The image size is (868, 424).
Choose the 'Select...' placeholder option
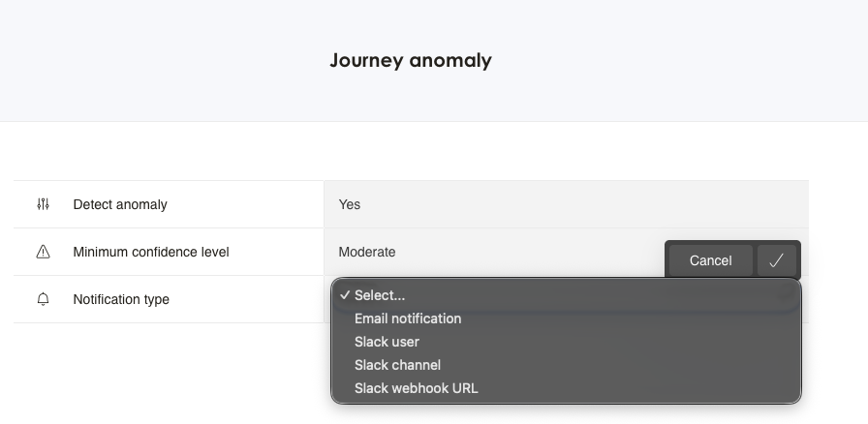[380, 295]
